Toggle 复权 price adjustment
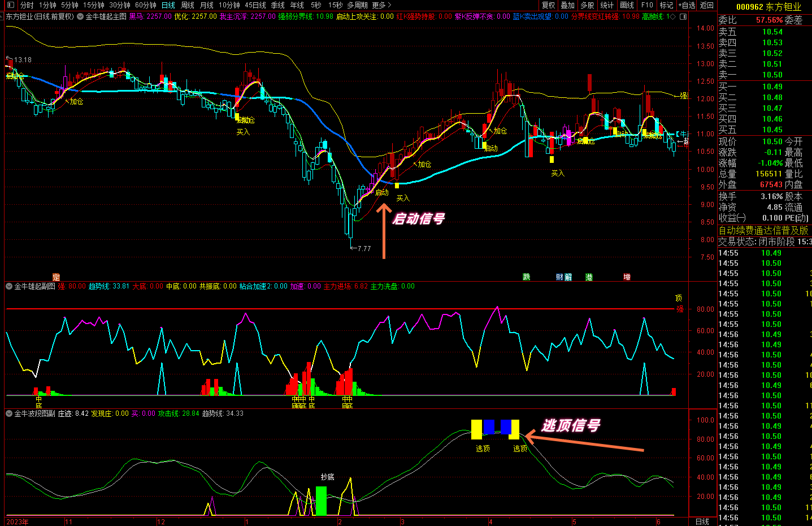Screen dimensions: 812x526 coord(549,5)
